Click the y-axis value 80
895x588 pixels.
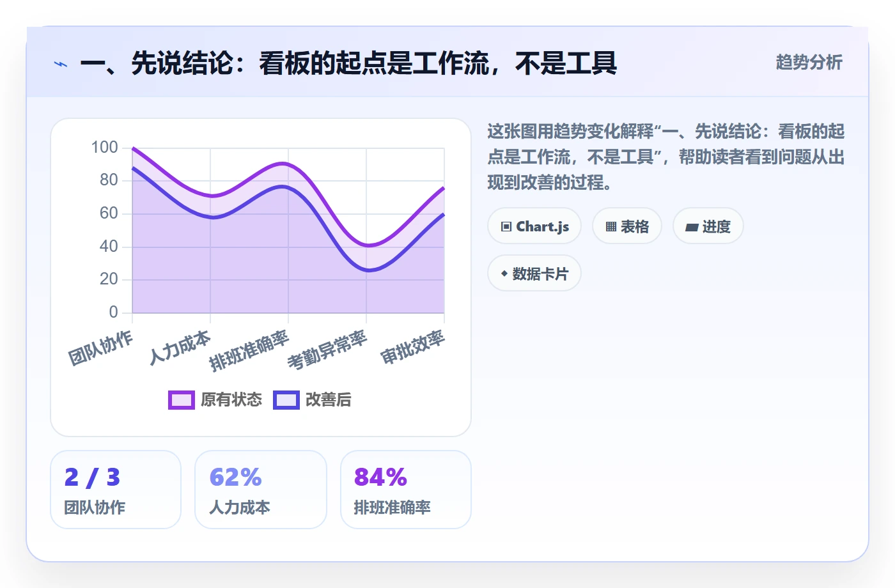click(109, 180)
